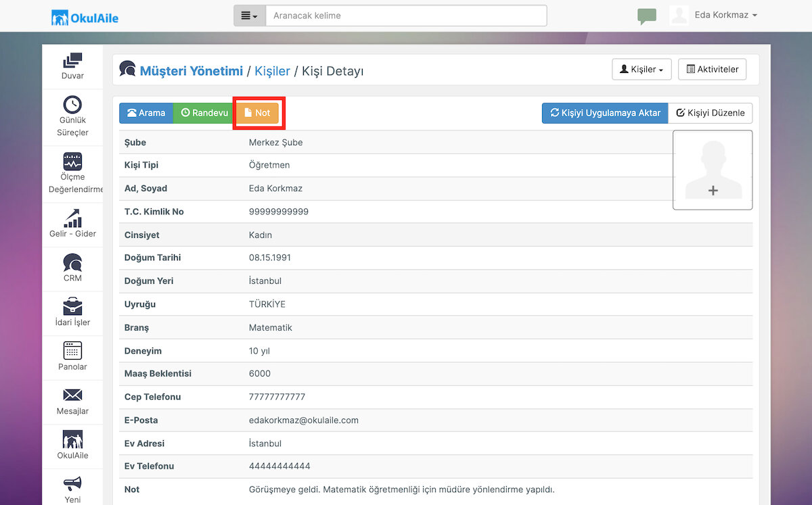Select the CRM sidebar icon
Image resolution: width=812 pixels, height=505 pixels.
point(72,268)
